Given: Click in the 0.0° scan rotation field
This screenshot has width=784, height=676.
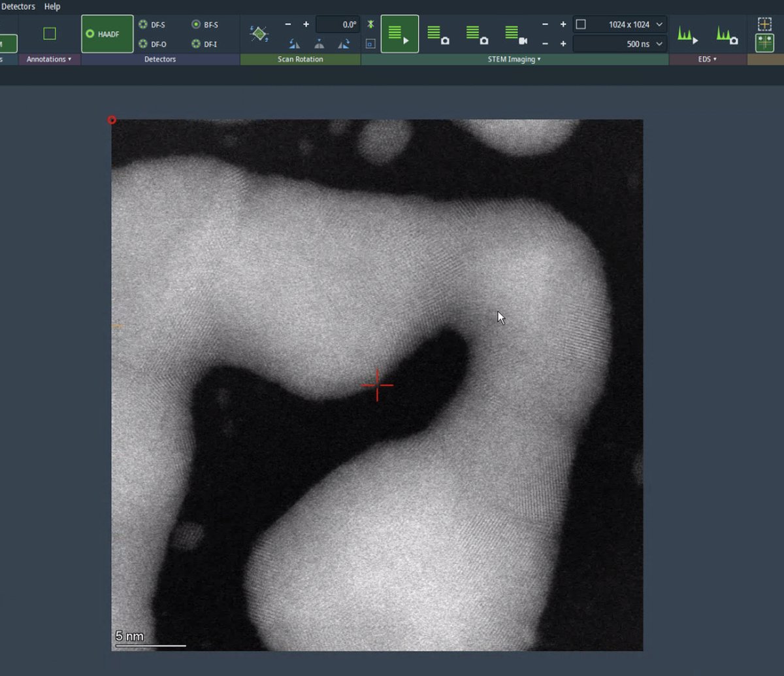Looking at the screenshot, I should click(338, 24).
